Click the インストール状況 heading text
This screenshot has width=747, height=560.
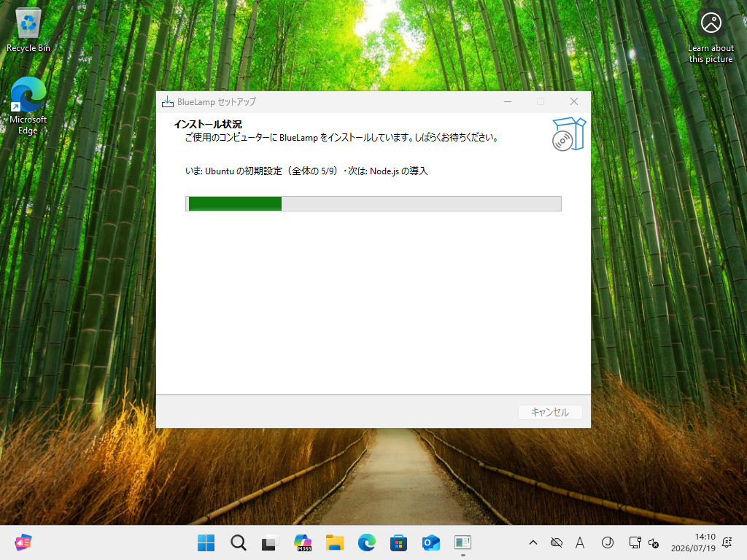pyautogui.click(x=208, y=124)
